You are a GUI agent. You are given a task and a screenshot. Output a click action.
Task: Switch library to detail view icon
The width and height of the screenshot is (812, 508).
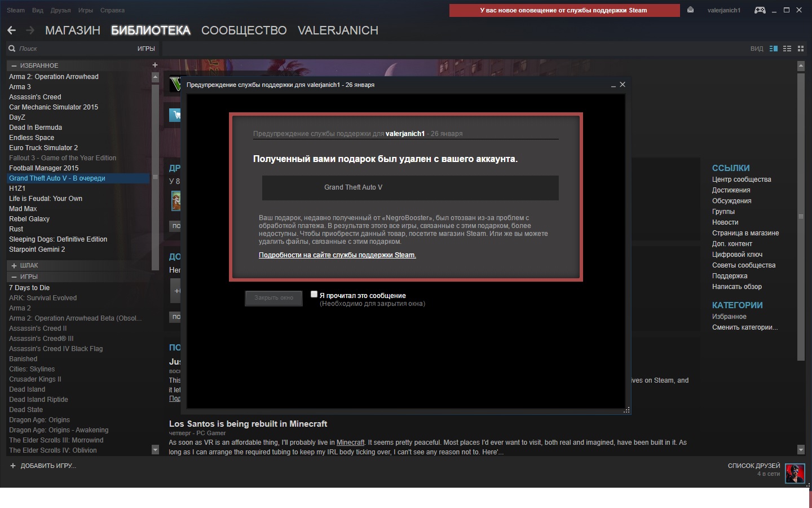coord(774,49)
